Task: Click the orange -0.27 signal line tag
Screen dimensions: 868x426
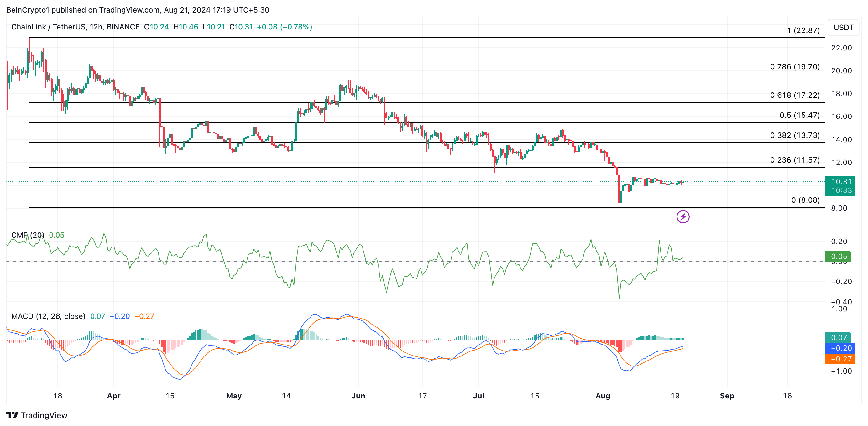Action: [x=840, y=359]
